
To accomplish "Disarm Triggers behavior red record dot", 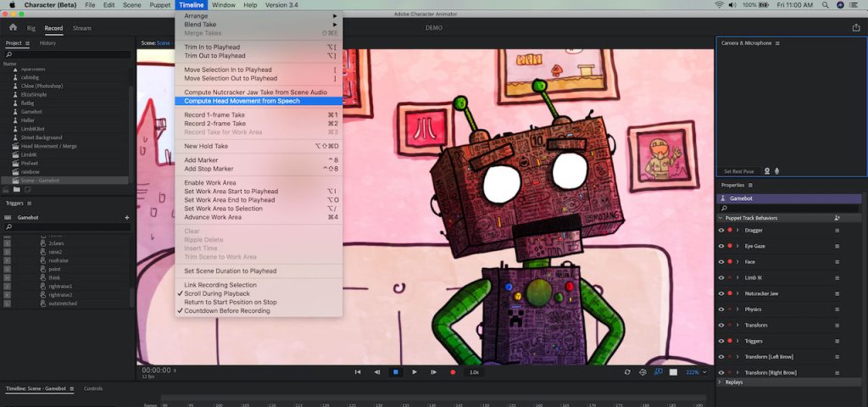I will (x=730, y=341).
